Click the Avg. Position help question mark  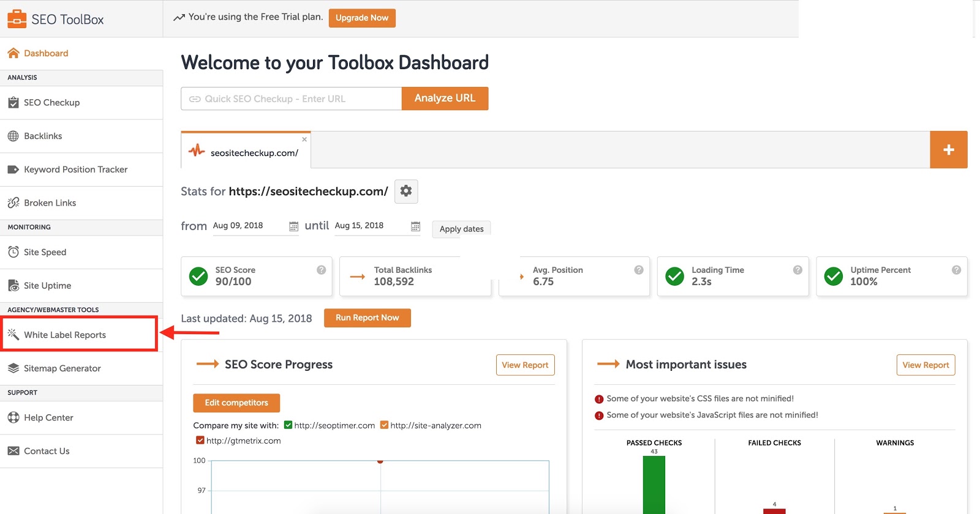(x=639, y=270)
